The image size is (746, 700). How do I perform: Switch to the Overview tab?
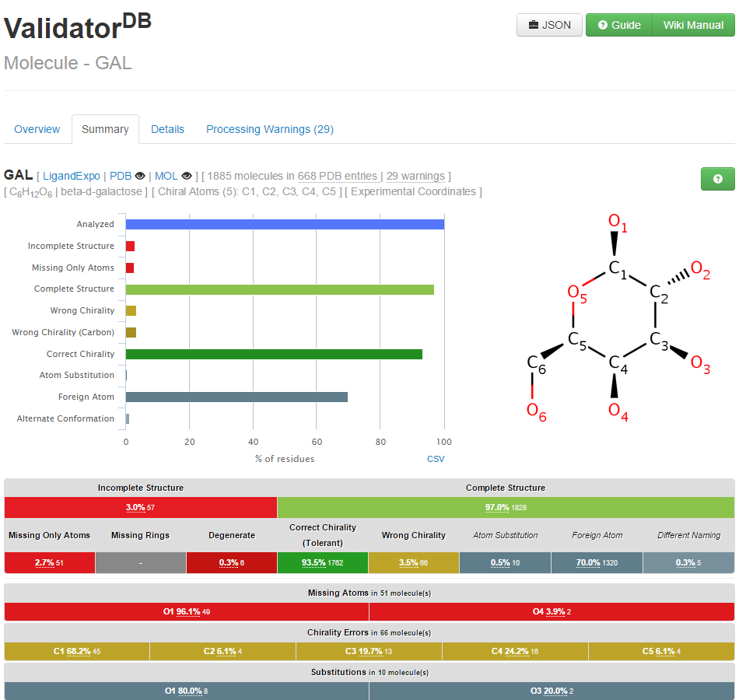[x=37, y=129]
